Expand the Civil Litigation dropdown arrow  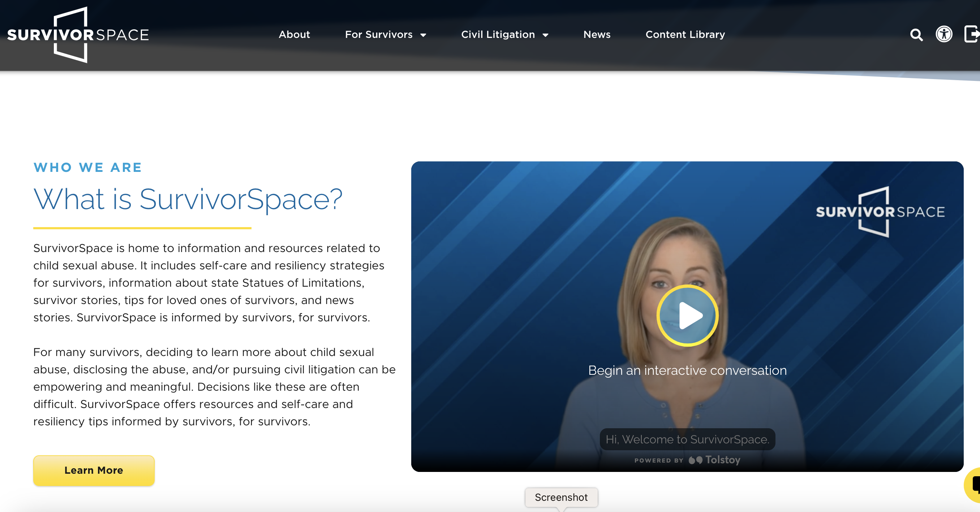[545, 35]
